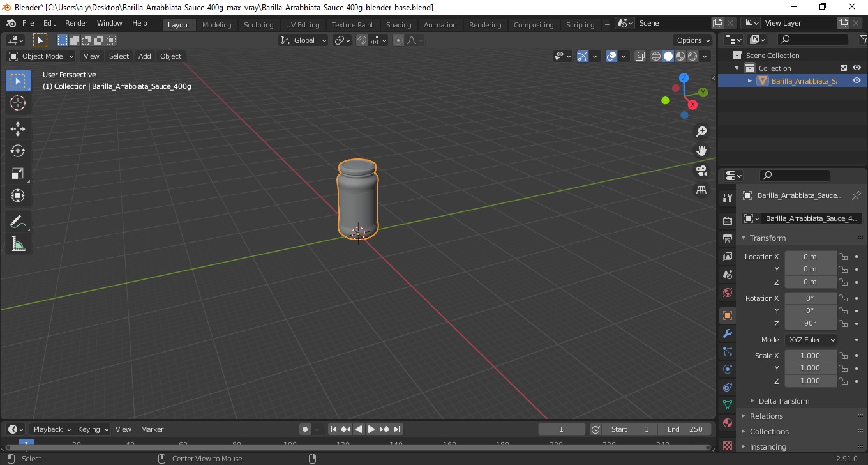This screenshot has width=868, height=465.
Task: Select the Cursor tool
Action: [18, 103]
